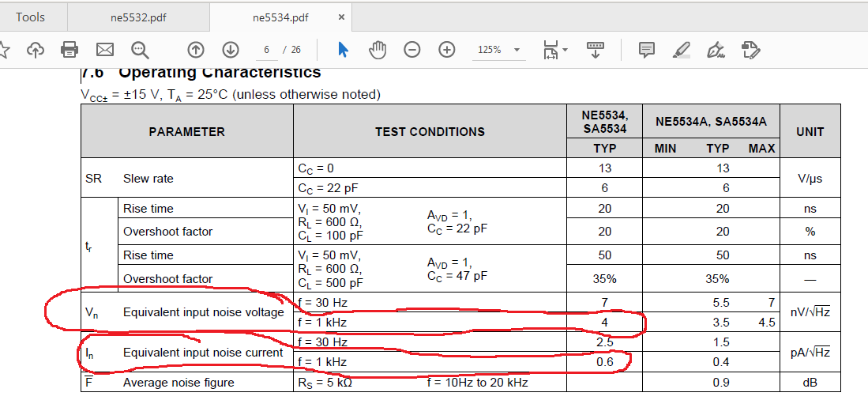Click the 'PARAMETER' column header
The image size is (868, 419).
pos(187,132)
